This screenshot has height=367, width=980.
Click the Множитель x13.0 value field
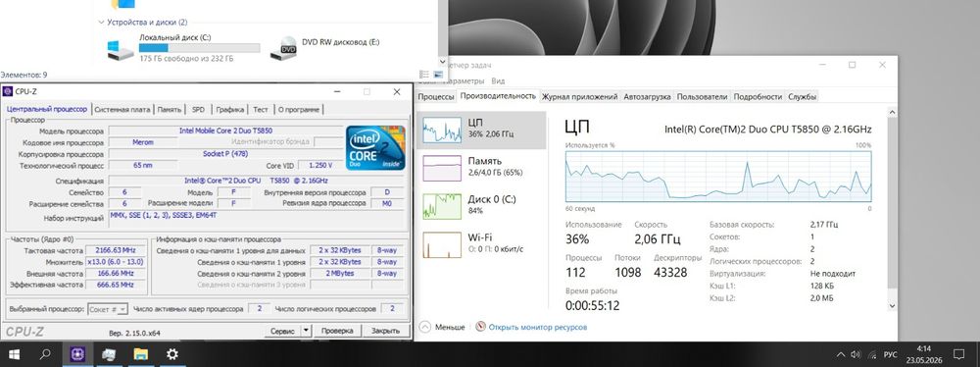tap(116, 262)
